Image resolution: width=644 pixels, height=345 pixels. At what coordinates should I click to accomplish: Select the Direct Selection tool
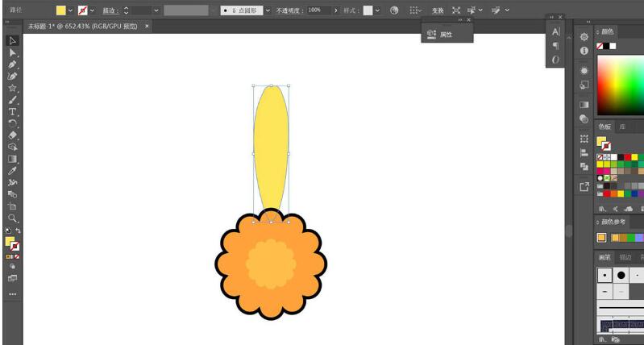pos(13,52)
